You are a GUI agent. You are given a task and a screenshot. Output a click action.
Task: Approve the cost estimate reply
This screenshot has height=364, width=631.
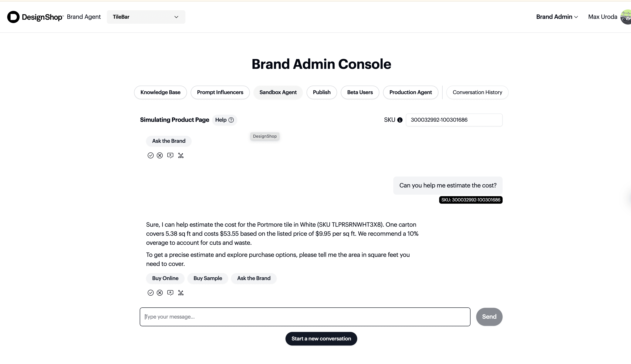pos(150,293)
